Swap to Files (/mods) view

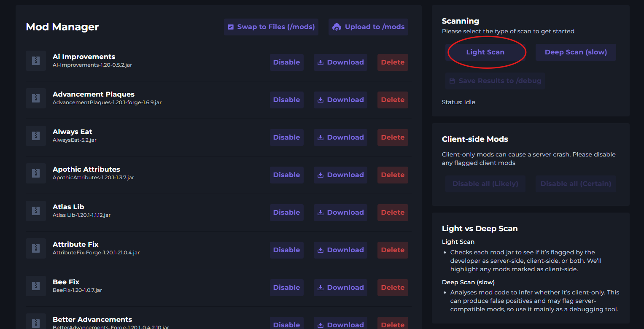tap(271, 27)
